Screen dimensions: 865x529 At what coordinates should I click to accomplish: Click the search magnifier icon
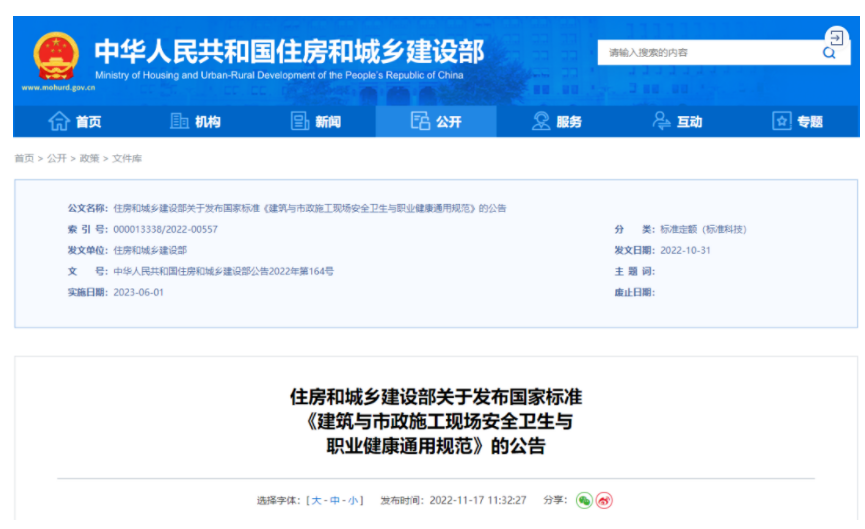tap(829, 52)
